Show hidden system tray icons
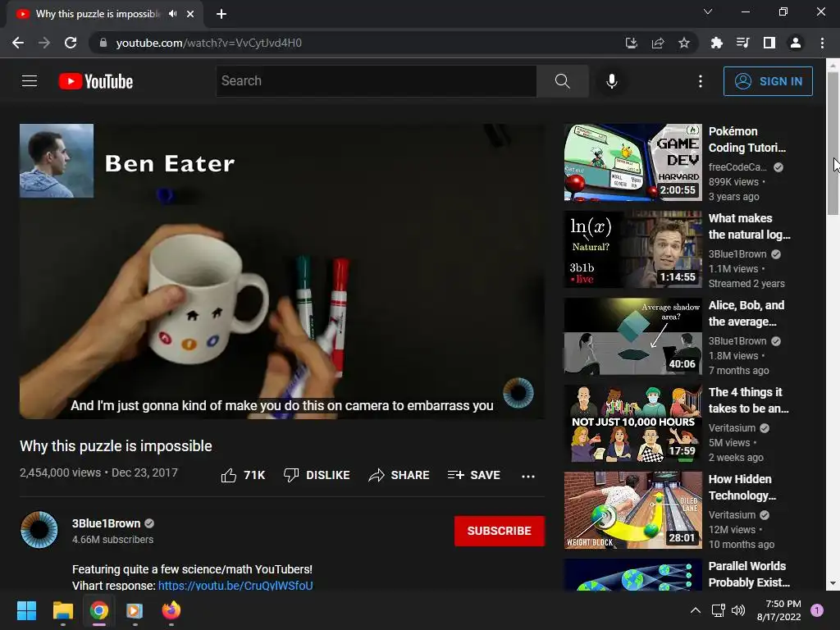The image size is (840, 630). pos(696,610)
